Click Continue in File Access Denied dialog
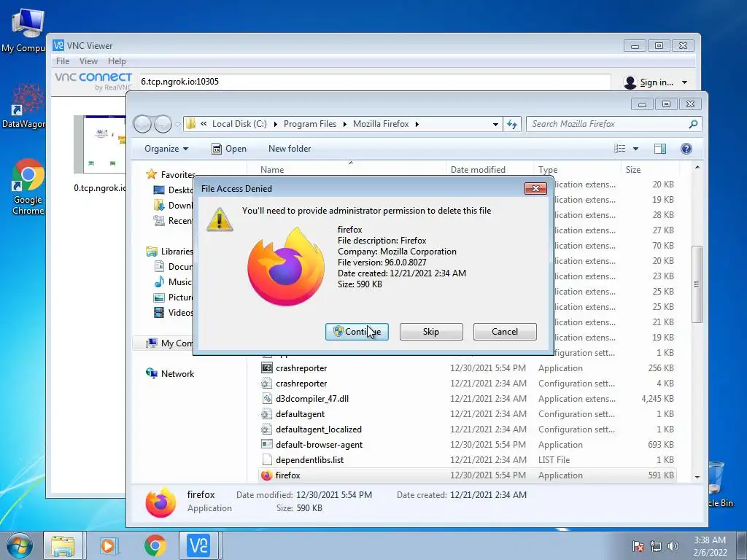The height and width of the screenshot is (560, 747). 357,332
